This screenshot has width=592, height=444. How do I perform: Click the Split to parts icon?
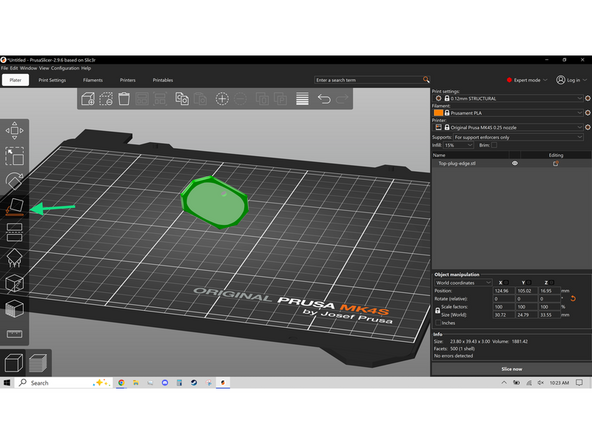click(281, 99)
